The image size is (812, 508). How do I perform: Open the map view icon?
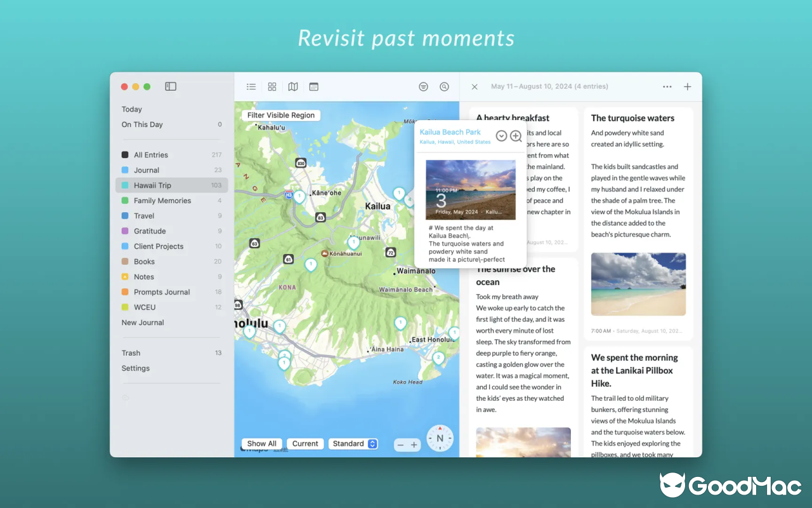click(293, 87)
